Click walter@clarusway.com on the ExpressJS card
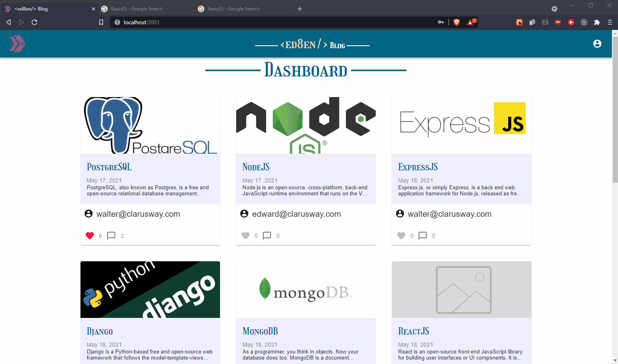The width and height of the screenshot is (618, 364). pyautogui.click(x=450, y=214)
